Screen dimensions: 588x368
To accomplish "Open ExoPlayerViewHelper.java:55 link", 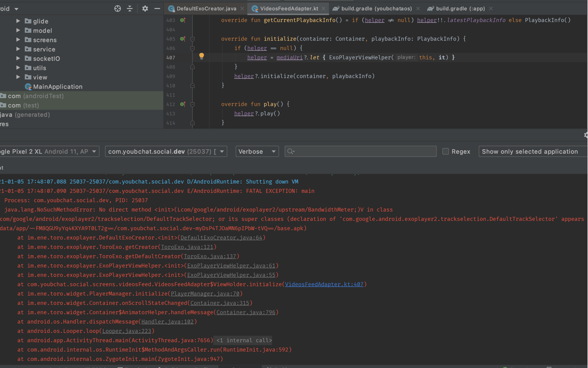I will click(x=231, y=275).
